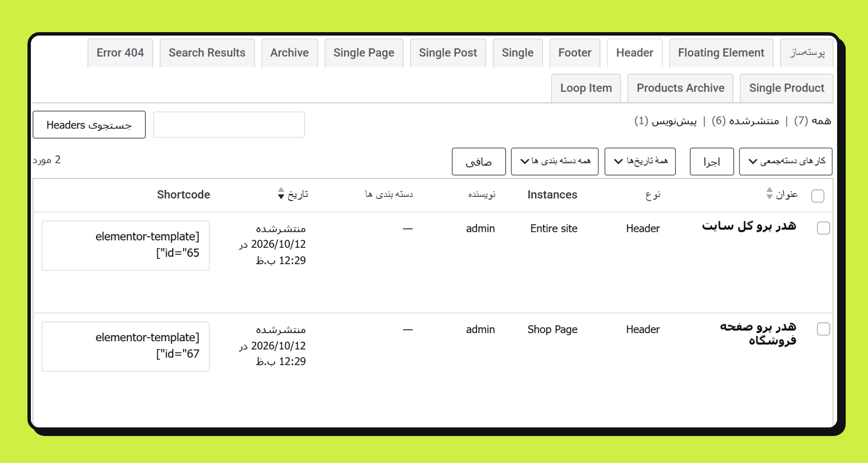868x463 pixels.
Task: Open the Archive tab
Action: click(x=289, y=53)
